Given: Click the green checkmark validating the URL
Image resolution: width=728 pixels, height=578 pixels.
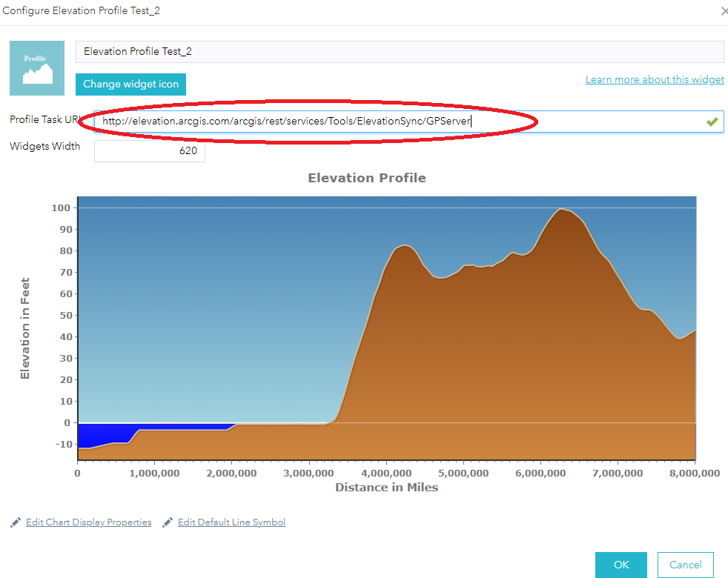Looking at the screenshot, I should click(x=712, y=121).
